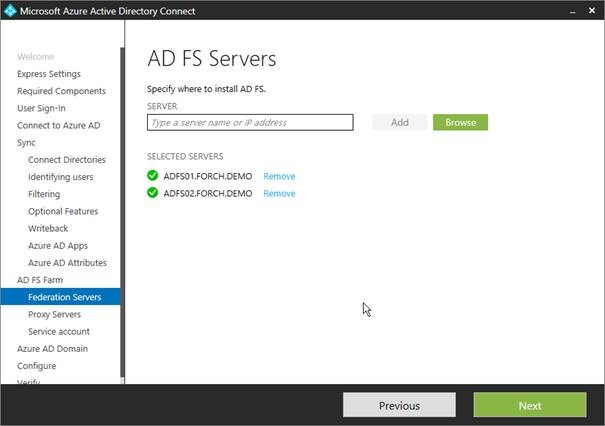Select the Writeback sub-step
This screenshot has height=426, width=605.
(x=48, y=228)
